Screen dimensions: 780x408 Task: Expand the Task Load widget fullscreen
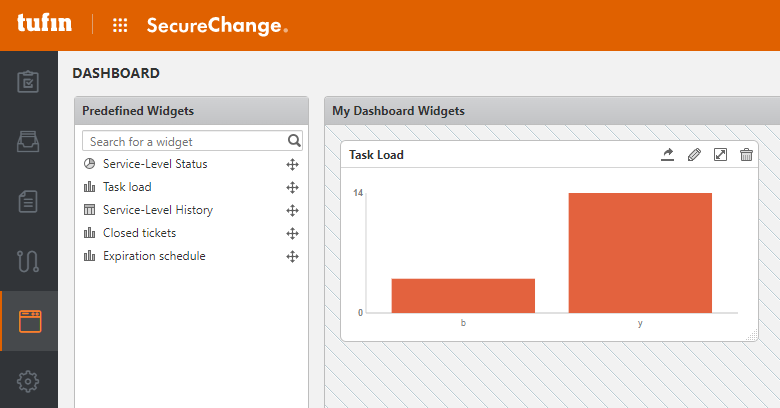pyautogui.click(x=720, y=155)
